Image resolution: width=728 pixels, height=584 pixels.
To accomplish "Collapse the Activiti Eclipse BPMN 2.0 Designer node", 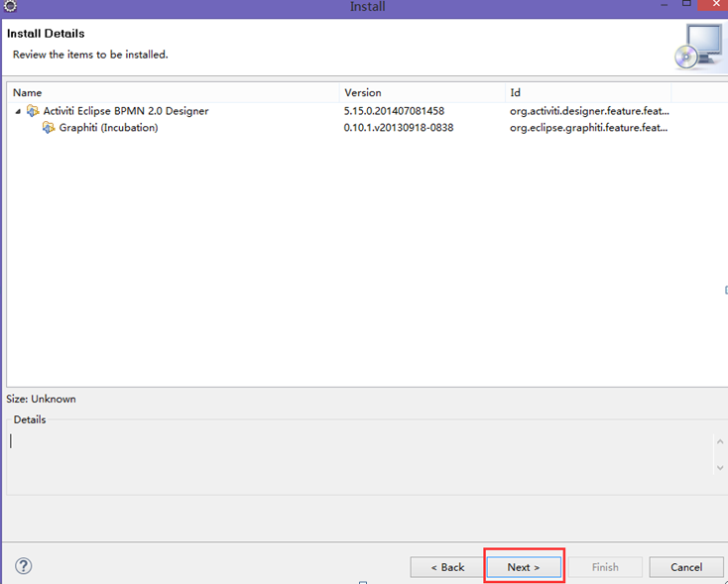I will pyautogui.click(x=18, y=111).
